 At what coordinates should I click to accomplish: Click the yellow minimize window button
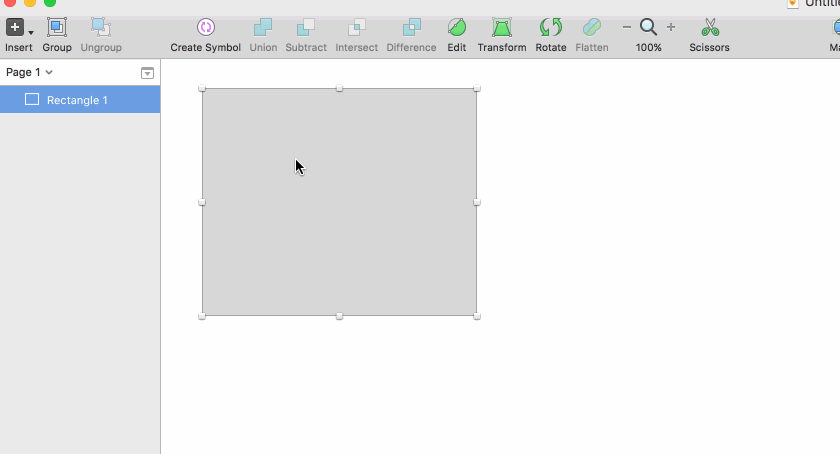point(30,2)
